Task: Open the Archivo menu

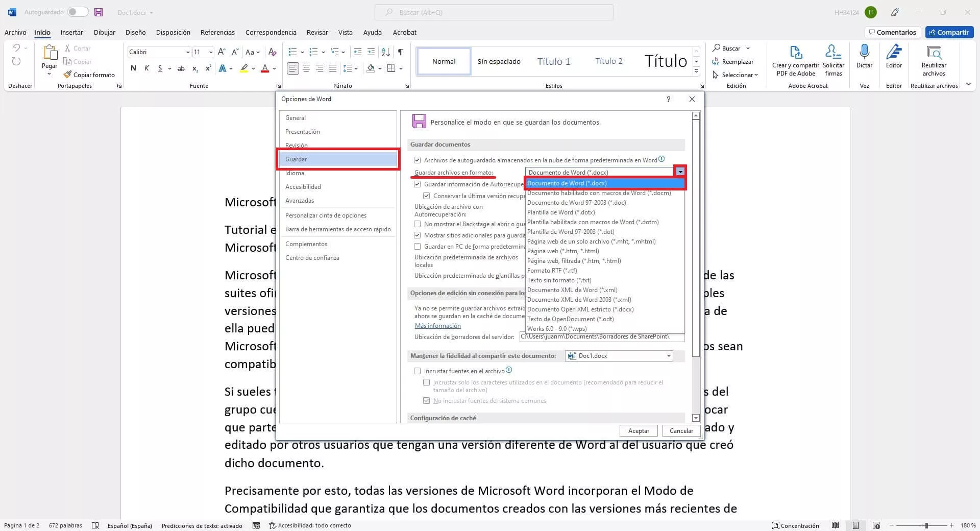Action: pyautogui.click(x=15, y=32)
